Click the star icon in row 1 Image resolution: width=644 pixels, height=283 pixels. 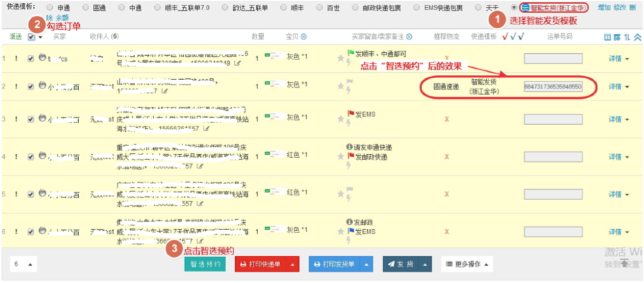pos(341,58)
